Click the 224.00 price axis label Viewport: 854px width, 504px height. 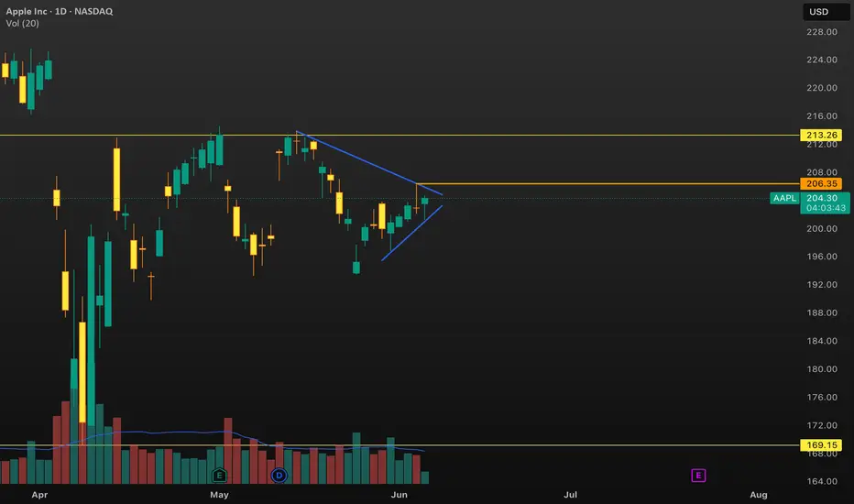[x=821, y=60]
